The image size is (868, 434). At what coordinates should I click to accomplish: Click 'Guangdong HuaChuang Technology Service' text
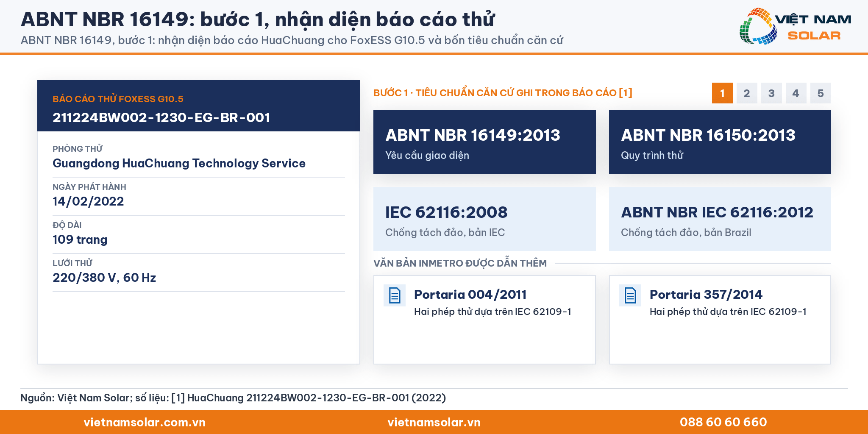point(179,164)
